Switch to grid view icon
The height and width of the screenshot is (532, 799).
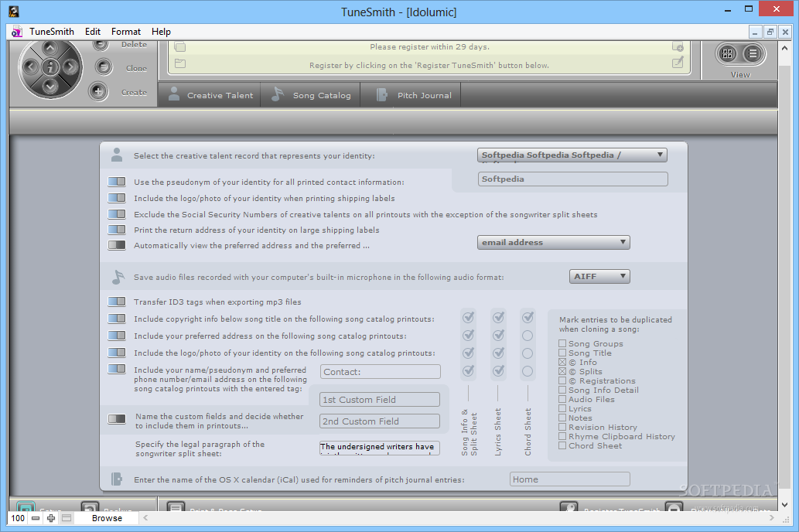pos(727,53)
